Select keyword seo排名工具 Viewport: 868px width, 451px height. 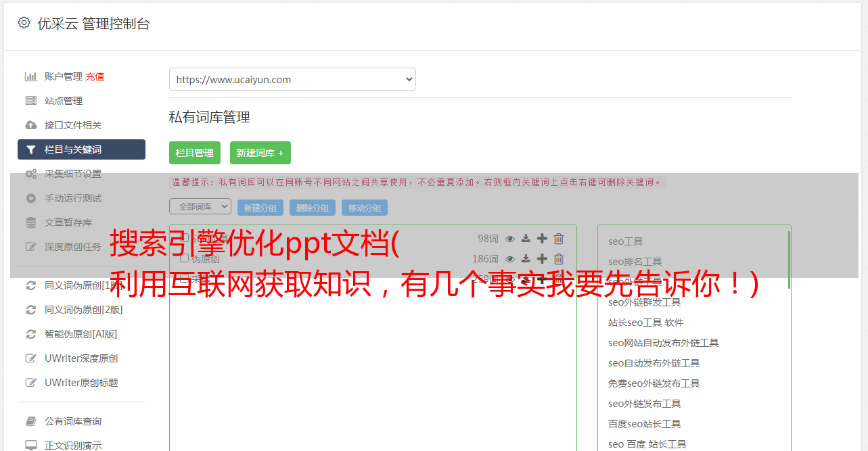(x=635, y=262)
